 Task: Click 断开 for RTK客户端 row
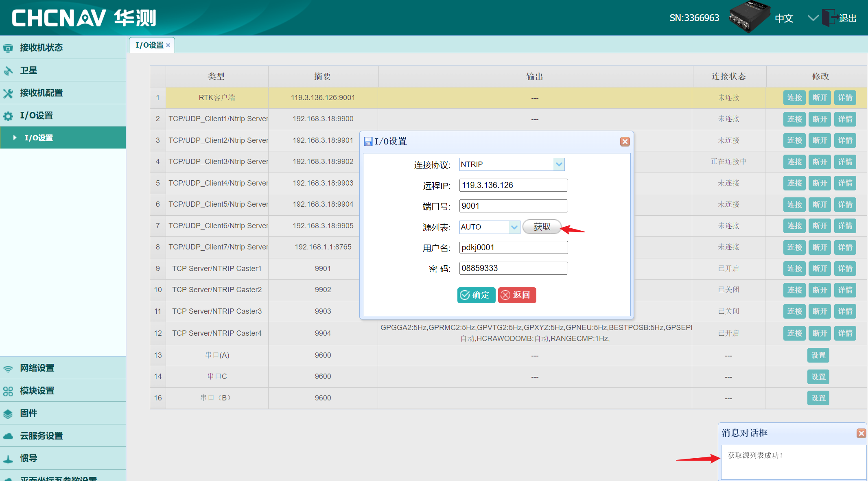coord(820,98)
